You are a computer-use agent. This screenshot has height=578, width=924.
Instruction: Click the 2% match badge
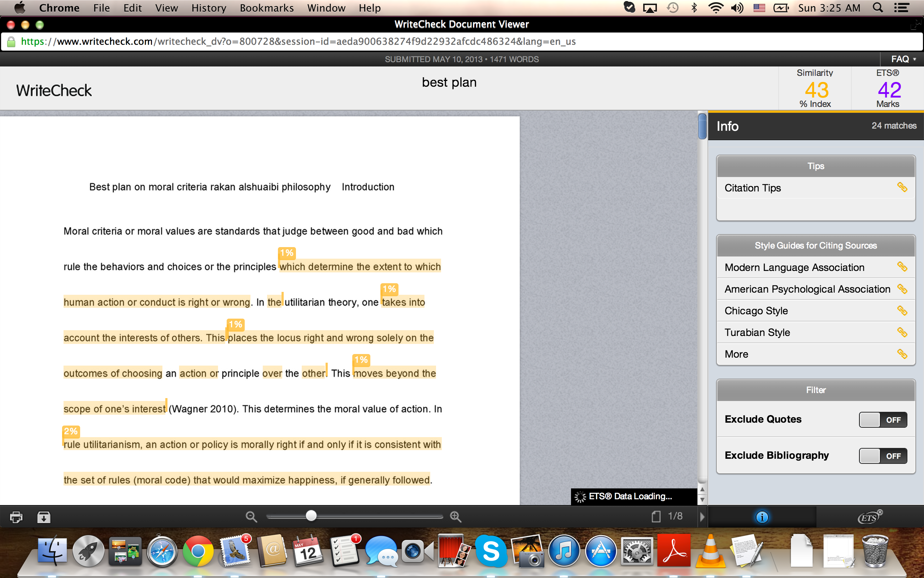[71, 431]
